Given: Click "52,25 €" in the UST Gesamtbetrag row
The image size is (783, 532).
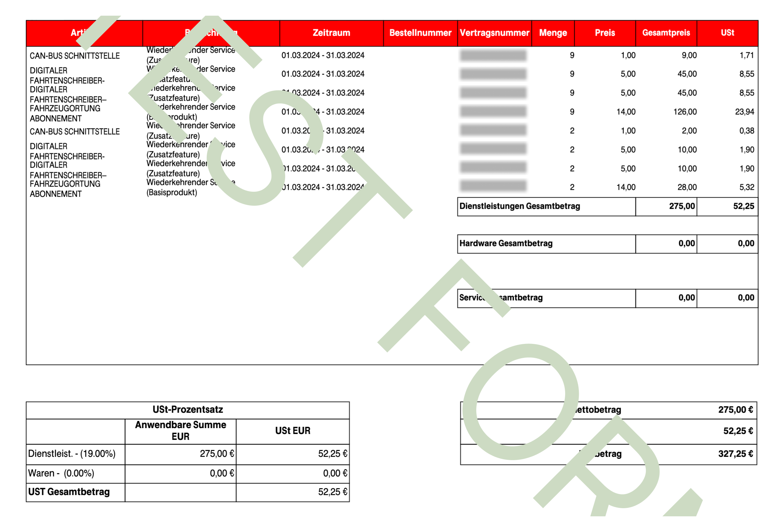Looking at the screenshot, I should point(333,492).
